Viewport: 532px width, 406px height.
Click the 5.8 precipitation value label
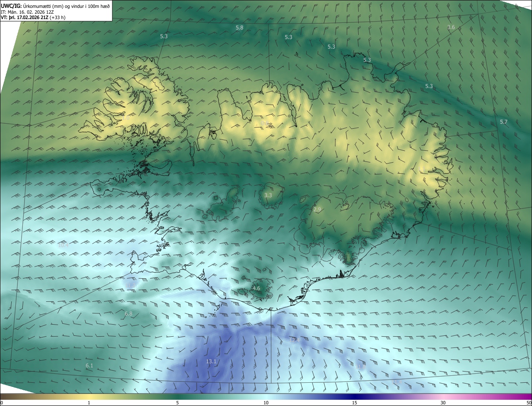coord(239,27)
